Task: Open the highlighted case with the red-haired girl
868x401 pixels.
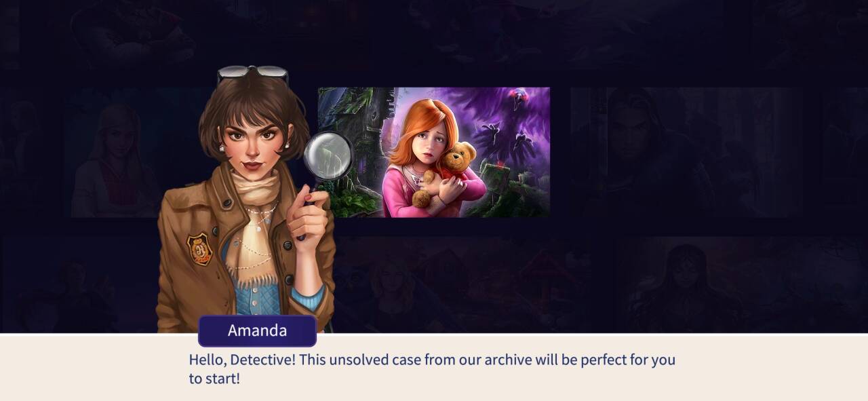Action: tap(433, 152)
